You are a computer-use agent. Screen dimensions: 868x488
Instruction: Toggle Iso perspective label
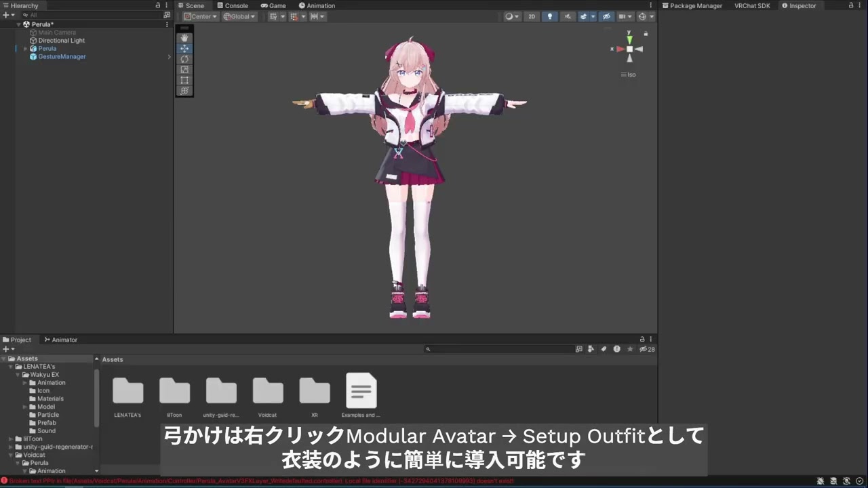click(629, 75)
